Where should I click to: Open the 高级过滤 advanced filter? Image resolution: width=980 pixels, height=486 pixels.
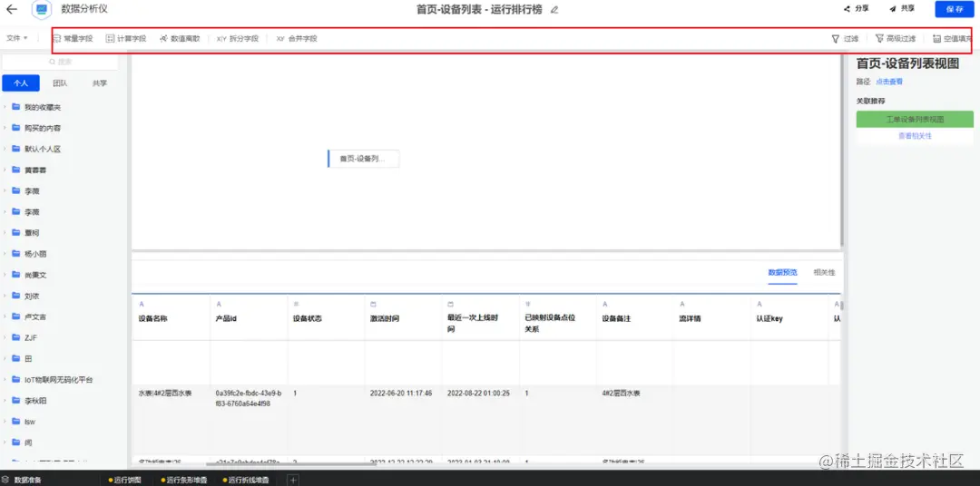pos(896,38)
